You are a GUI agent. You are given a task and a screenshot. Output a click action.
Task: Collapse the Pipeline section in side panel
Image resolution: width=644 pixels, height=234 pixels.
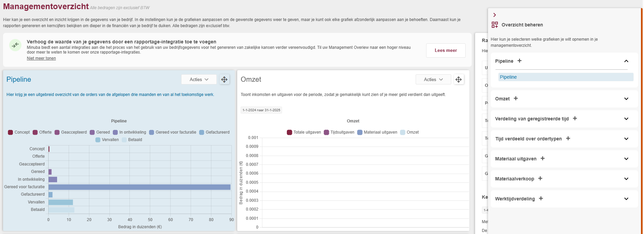click(x=626, y=61)
